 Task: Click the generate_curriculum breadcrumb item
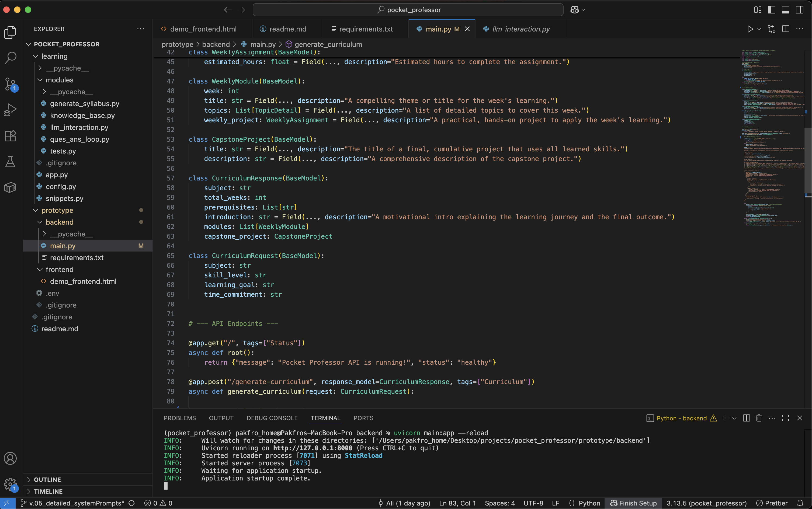click(324, 44)
